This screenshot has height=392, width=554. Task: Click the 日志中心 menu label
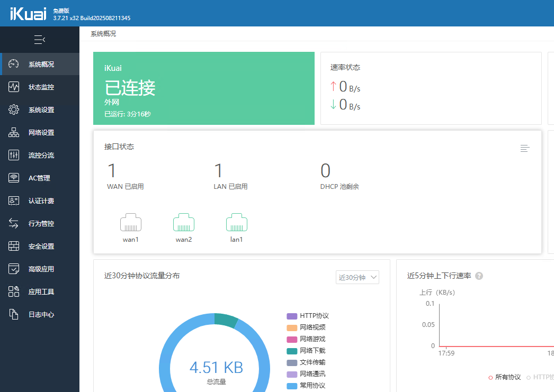[41, 315]
